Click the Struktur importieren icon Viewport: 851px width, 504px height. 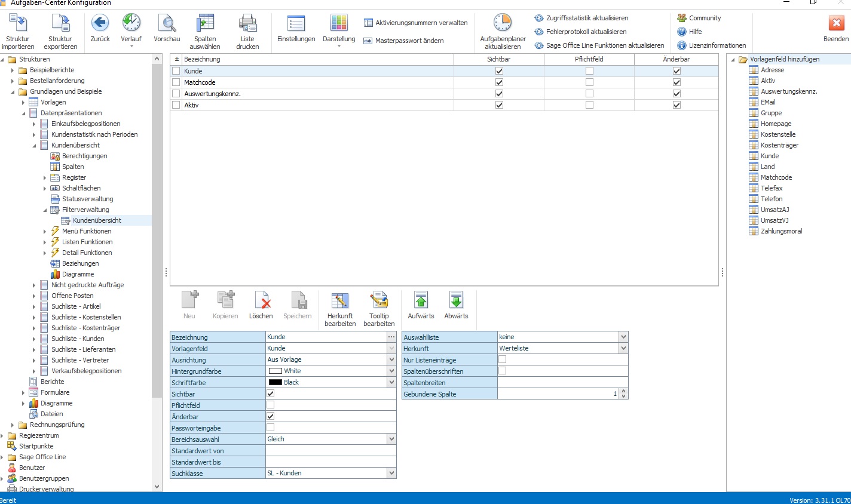point(17,23)
